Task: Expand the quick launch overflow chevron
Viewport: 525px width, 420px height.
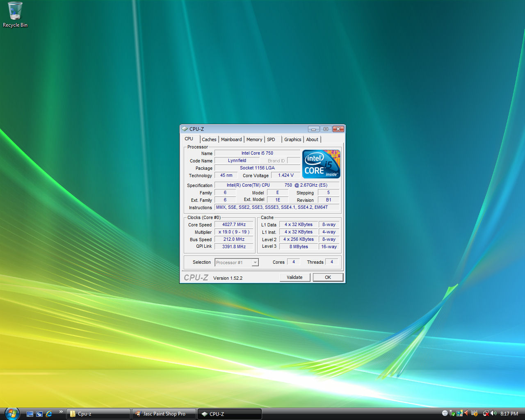Action: [61, 412]
